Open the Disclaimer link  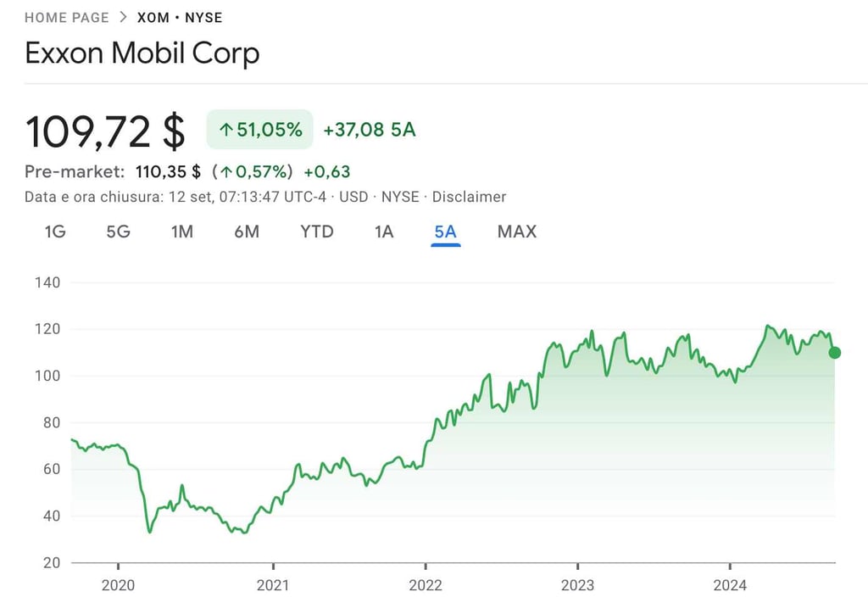[469, 196]
